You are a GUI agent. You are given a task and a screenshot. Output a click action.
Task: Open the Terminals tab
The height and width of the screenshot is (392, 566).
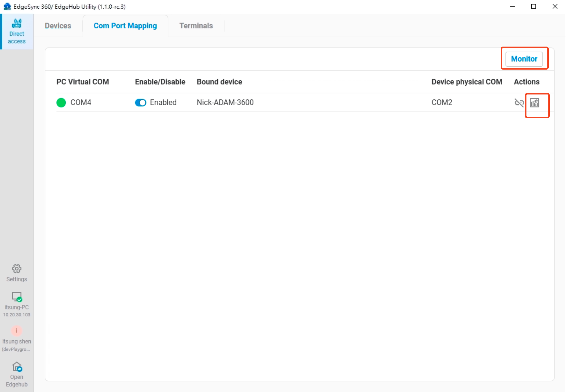point(196,25)
